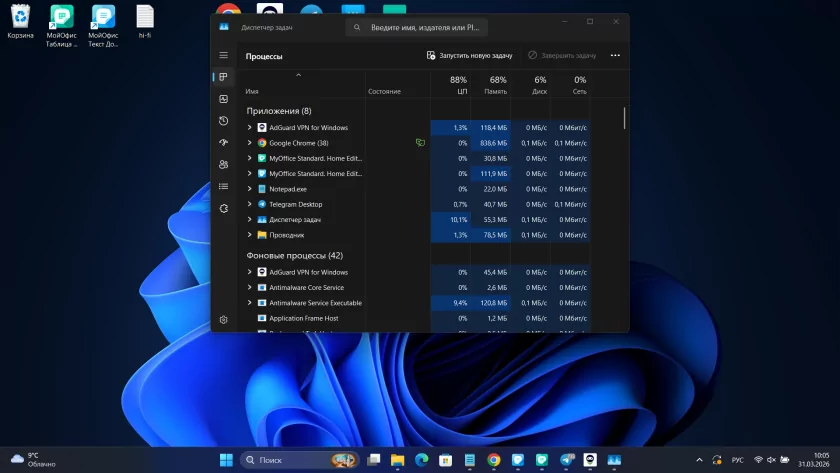Expand the Google Chrome (38) process group
Image resolution: width=840 pixels, height=473 pixels.
tap(250, 143)
